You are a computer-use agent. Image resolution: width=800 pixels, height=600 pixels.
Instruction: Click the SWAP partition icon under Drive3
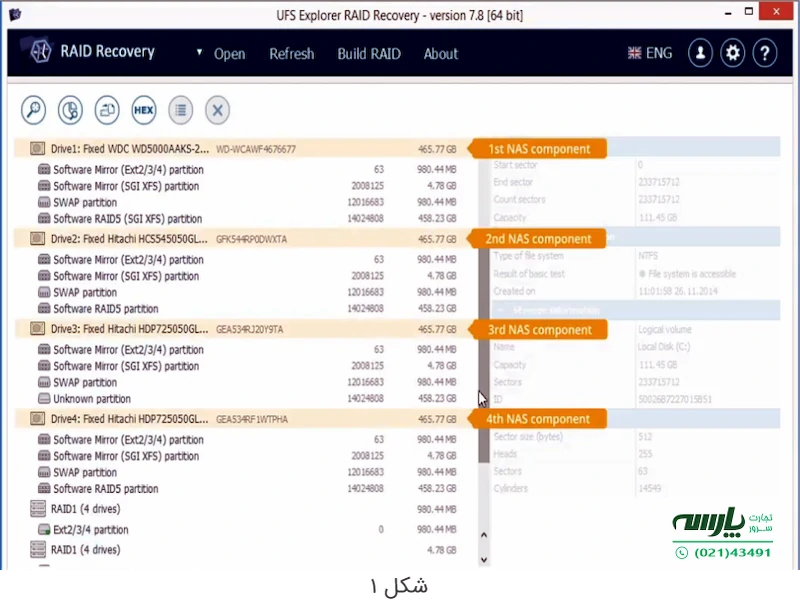(44, 382)
